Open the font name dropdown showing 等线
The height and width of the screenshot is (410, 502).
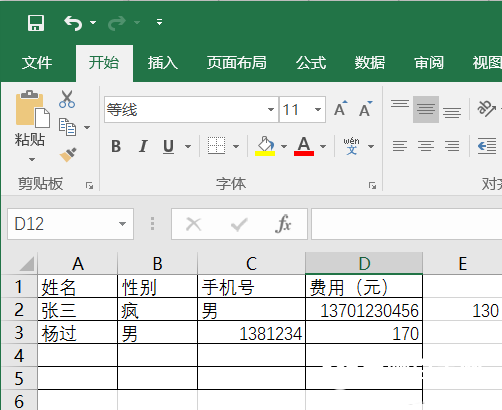coord(271,109)
